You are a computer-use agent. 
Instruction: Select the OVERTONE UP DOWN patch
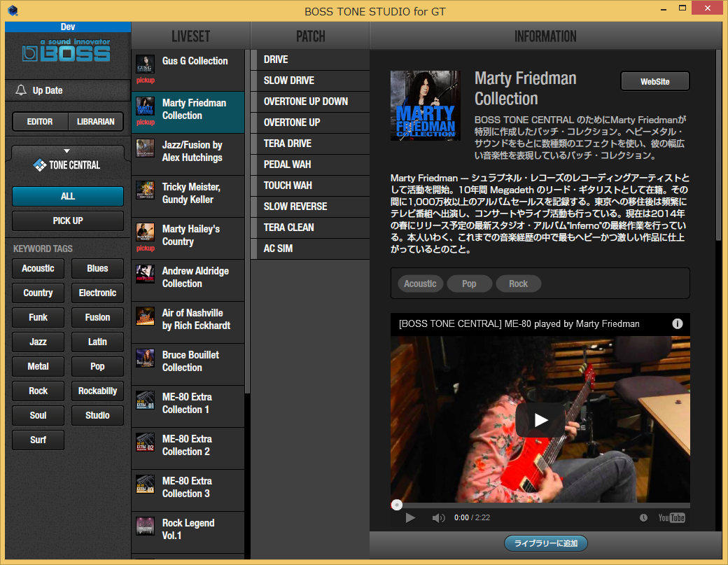coord(310,102)
